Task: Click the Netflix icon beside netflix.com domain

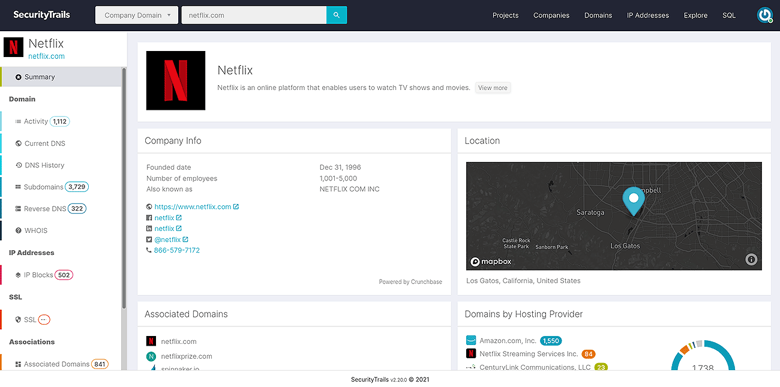Action: click(x=151, y=341)
